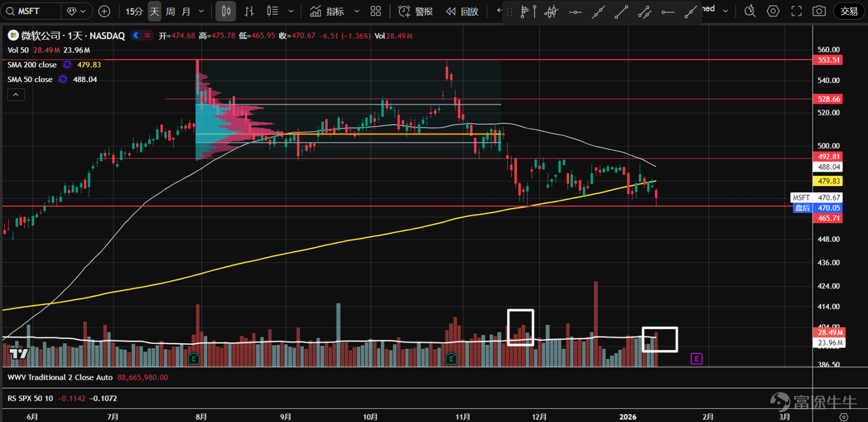
Task: Select the horizontal line drawing tool
Action: pyautogui.click(x=575, y=11)
